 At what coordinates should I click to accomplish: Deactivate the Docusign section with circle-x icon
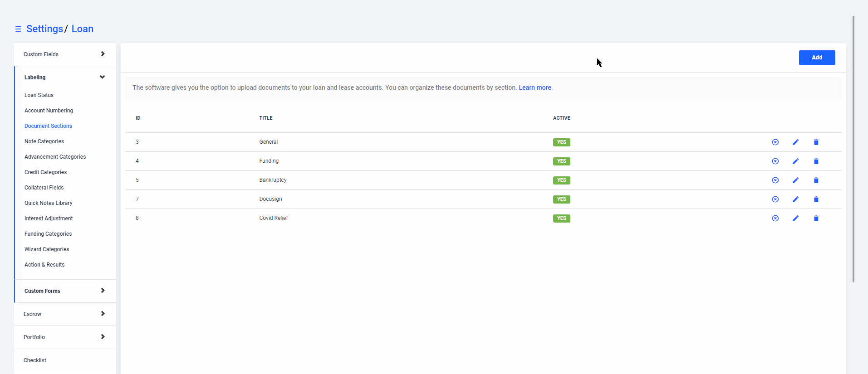click(x=775, y=199)
